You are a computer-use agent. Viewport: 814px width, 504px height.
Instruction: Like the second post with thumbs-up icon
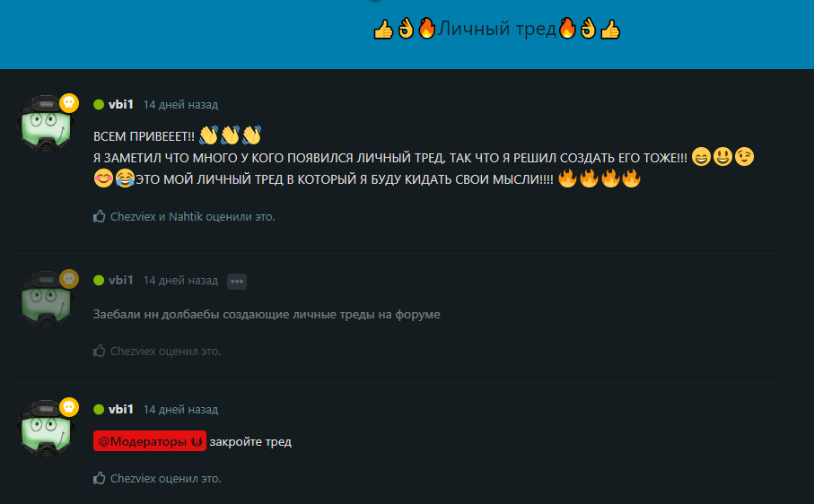(x=99, y=351)
